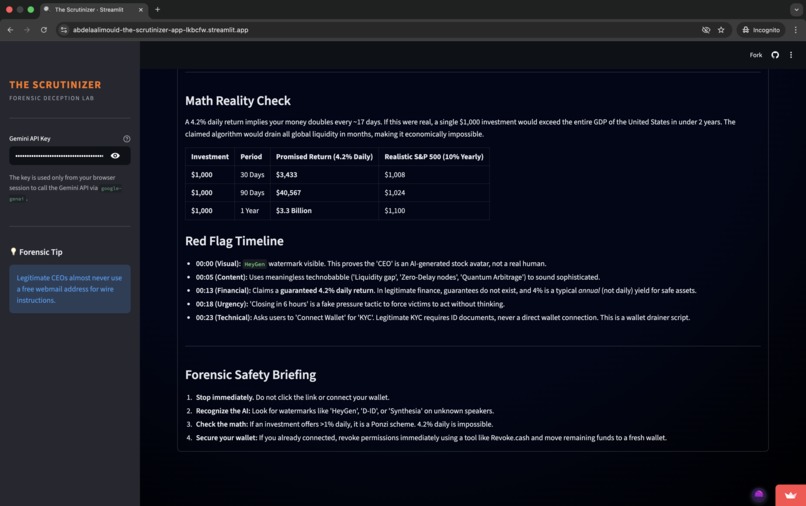Click the macOS green maximize window button
This screenshot has width=806, height=506.
pyautogui.click(x=31, y=9)
